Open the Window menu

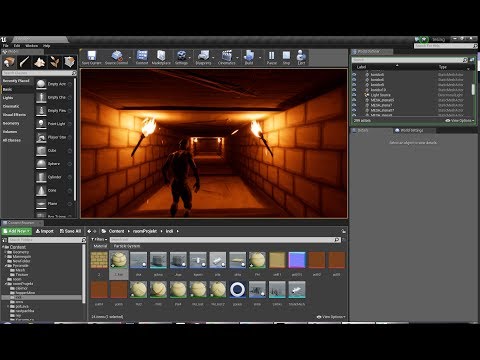click(32, 46)
